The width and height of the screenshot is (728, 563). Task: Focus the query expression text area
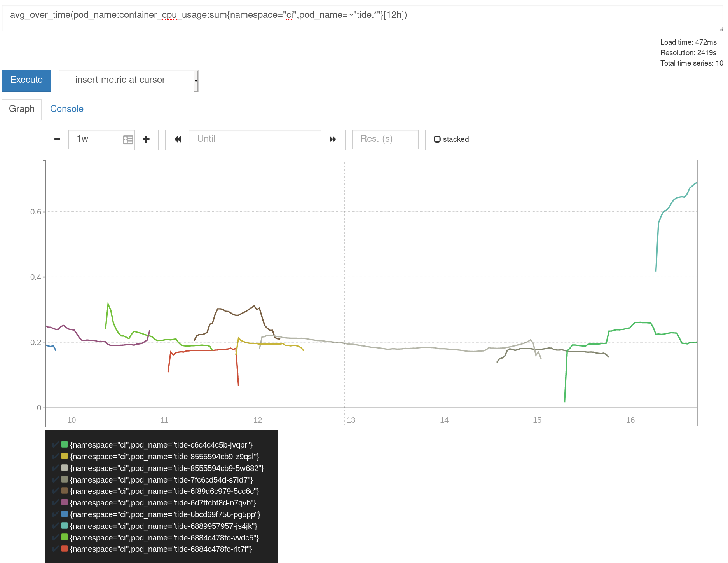coord(362,18)
